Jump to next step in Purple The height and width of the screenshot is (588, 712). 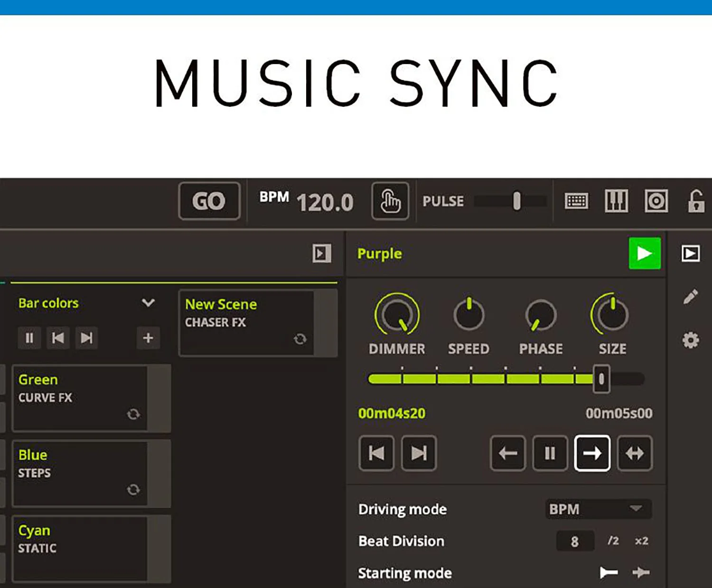pyautogui.click(x=419, y=453)
